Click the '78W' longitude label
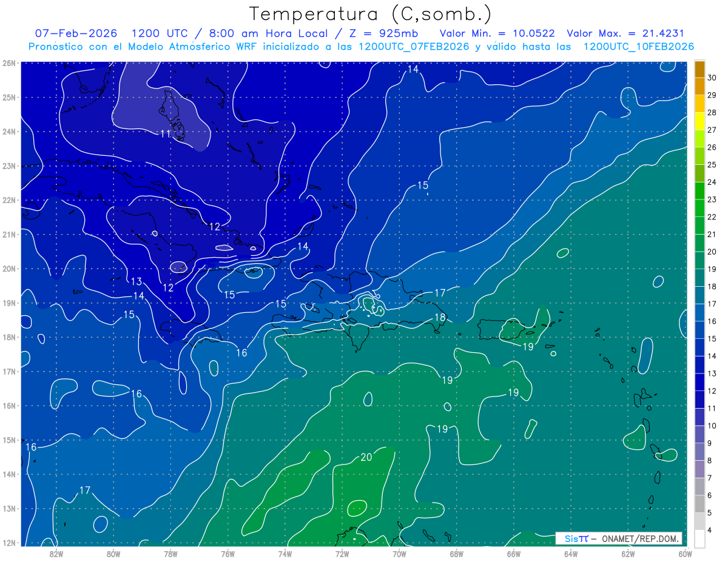Screen dimensions: 728x562 170,553
